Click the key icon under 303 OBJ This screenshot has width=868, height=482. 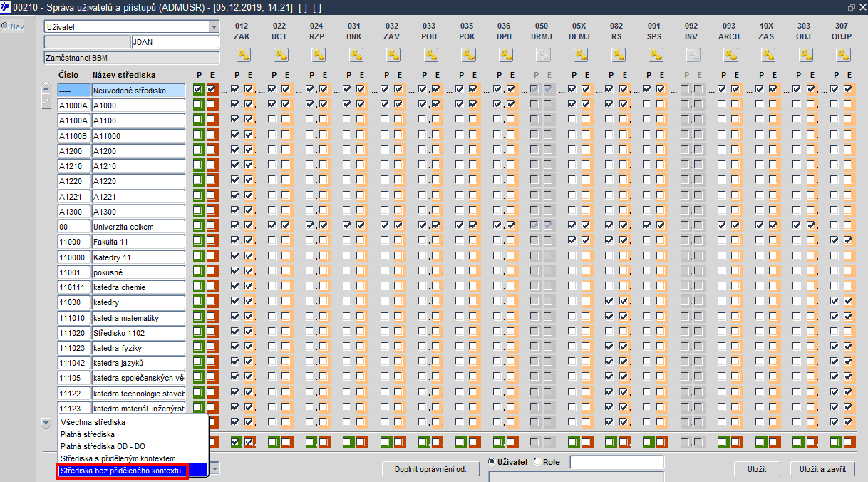pyautogui.click(x=805, y=54)
